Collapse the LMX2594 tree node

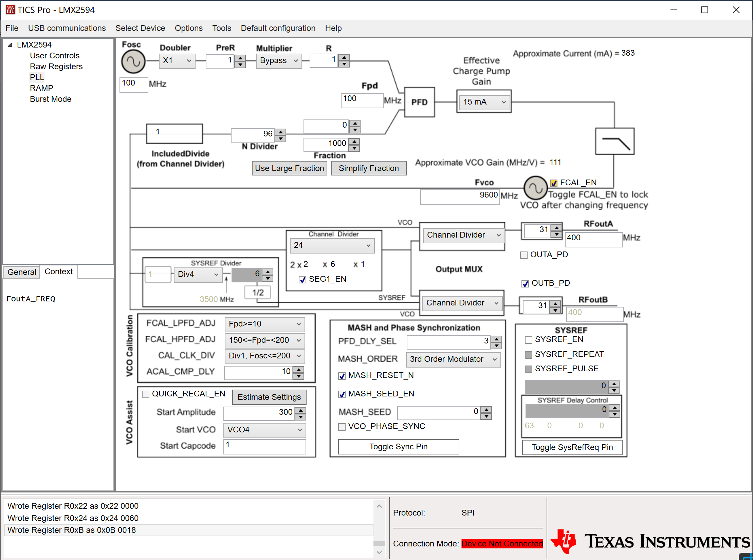pyautogui.click(x=10, y=45)
